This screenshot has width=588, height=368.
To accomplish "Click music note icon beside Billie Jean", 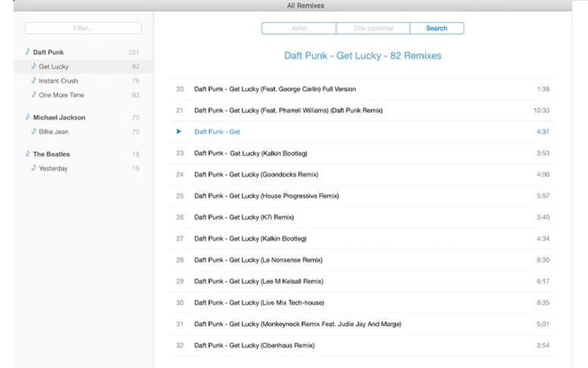I will [34, 131].
